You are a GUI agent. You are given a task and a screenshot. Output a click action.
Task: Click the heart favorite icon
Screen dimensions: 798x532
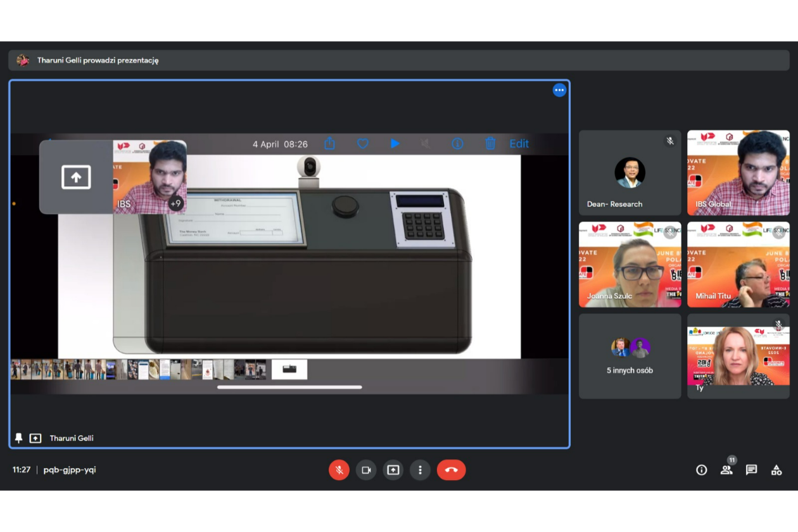(x=363, y=144)
